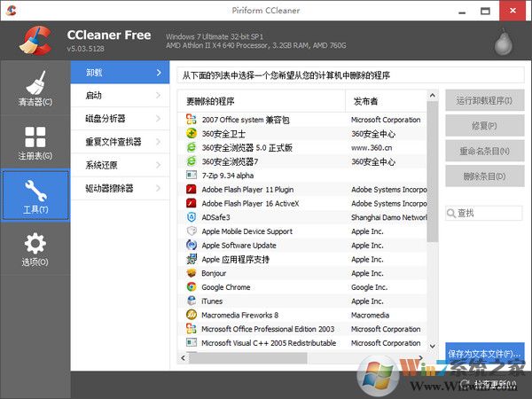This screenshot has width=532, height=399.
Task: Open the 系统还原 tab
Action: [120, 165]
